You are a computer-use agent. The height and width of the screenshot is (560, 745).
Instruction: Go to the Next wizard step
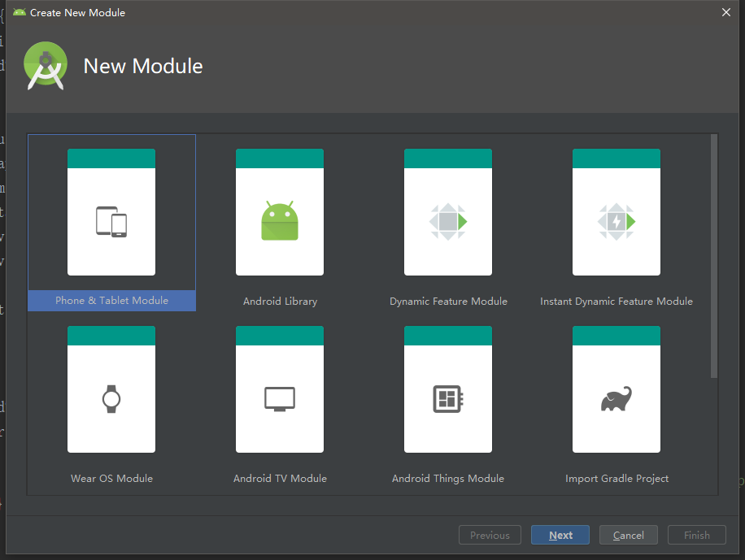pyautogui.click(x=560, y=535)
